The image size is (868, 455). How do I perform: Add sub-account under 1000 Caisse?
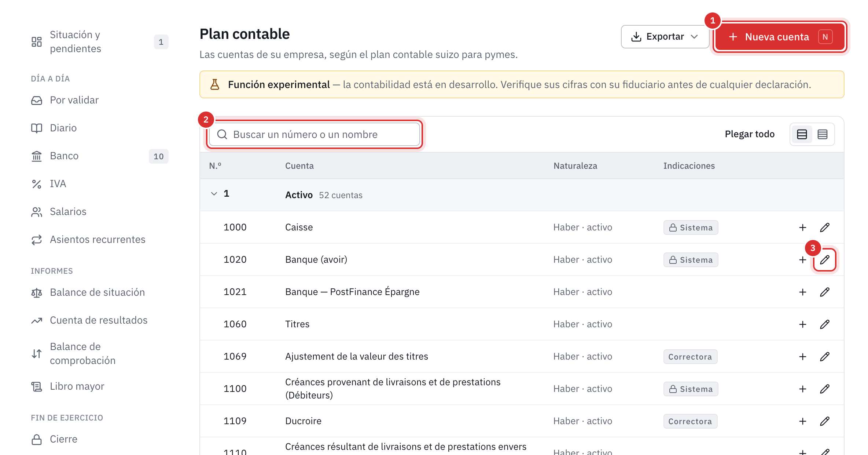[x=803, y=227]
